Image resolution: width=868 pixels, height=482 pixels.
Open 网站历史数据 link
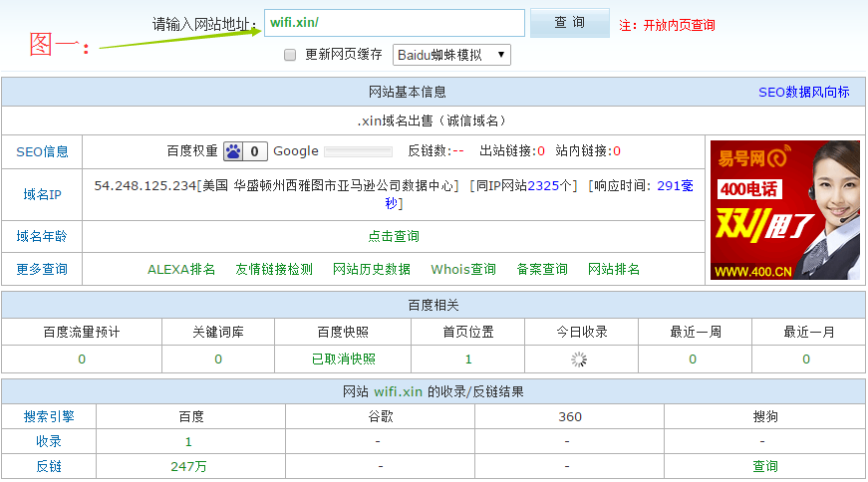372,269
